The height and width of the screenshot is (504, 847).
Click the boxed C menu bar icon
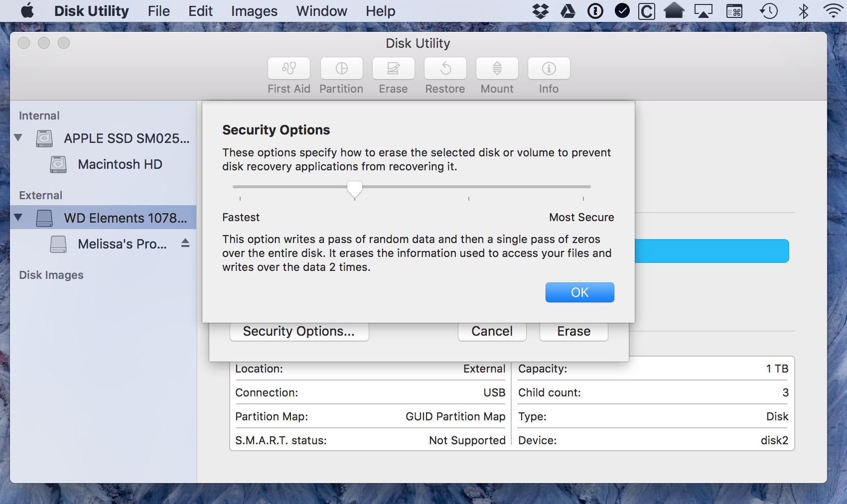tap(646, 11)
